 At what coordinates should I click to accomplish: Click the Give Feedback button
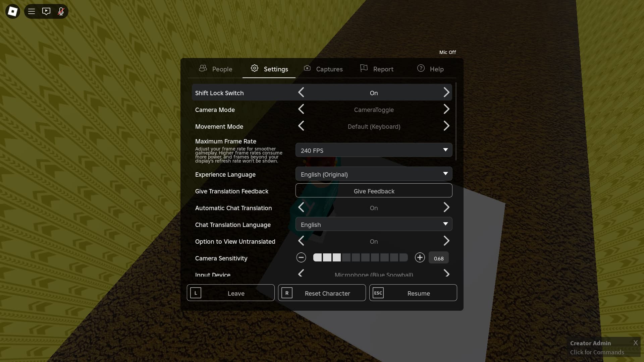pos(373,191)
